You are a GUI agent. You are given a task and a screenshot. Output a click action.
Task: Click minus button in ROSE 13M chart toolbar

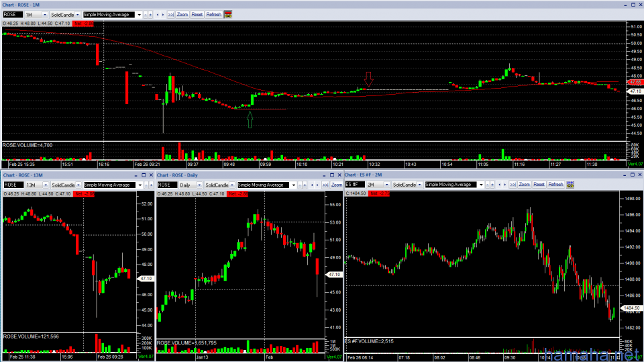coord(146,185)
